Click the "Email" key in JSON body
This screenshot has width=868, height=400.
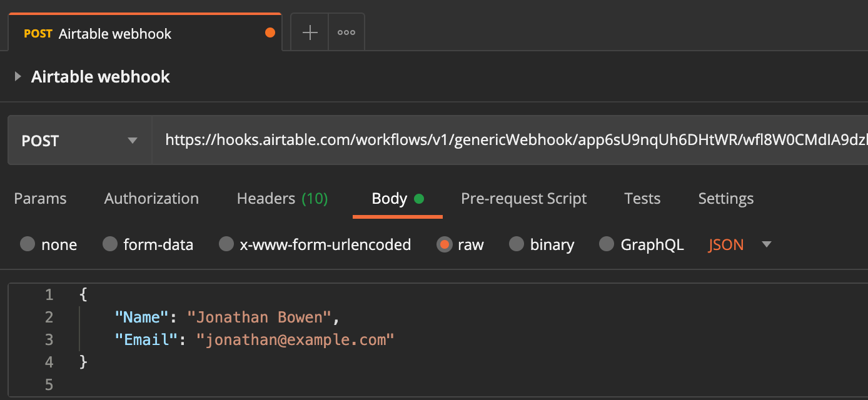pyautogui.click(x=146, y=340)
